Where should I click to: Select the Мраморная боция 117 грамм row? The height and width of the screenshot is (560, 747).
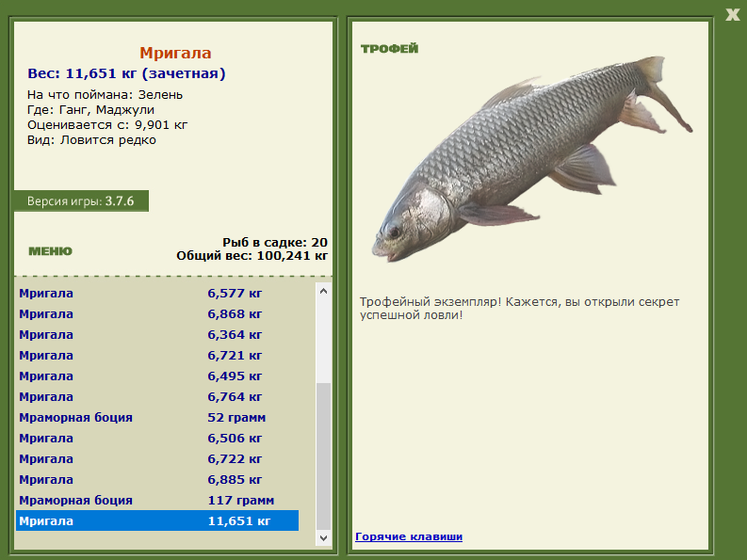coord(157,501)
